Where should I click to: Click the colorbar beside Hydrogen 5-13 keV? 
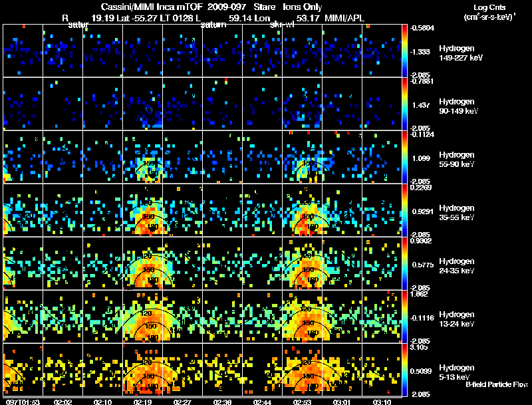(x=404, y=370)
